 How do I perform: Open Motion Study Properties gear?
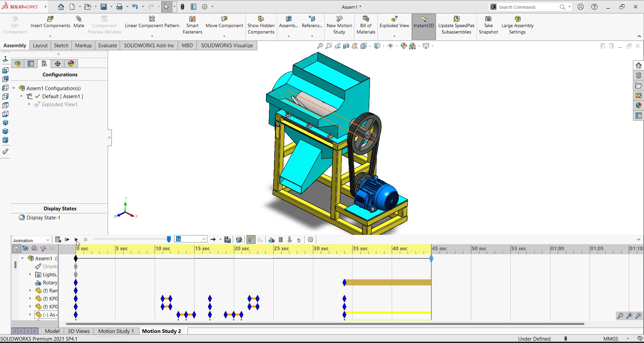click(311, 240)
